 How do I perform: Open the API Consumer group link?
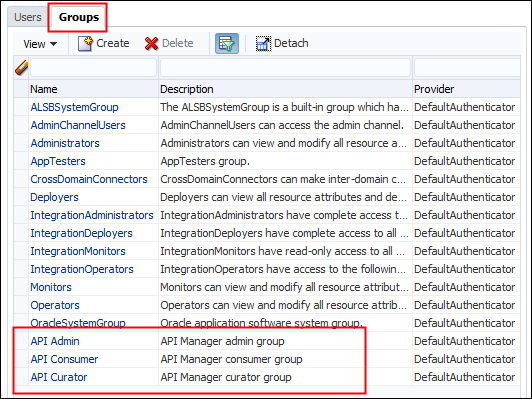coord(64,359)
